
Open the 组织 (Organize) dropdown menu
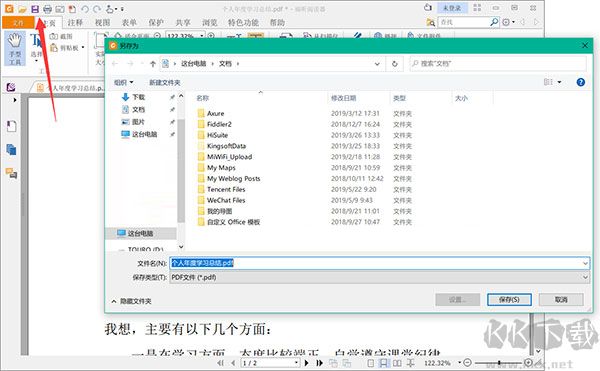tap(124, 82)
